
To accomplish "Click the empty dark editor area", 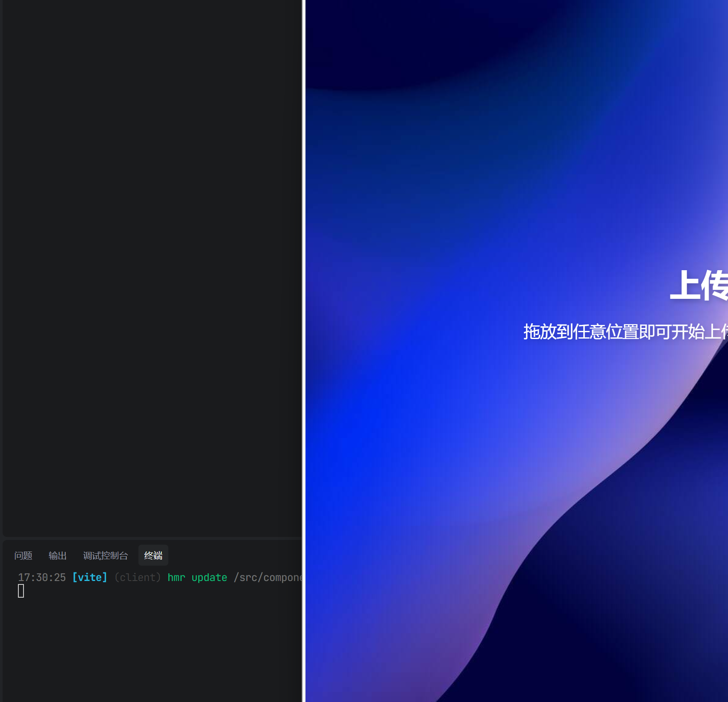I will coord(150,257).
